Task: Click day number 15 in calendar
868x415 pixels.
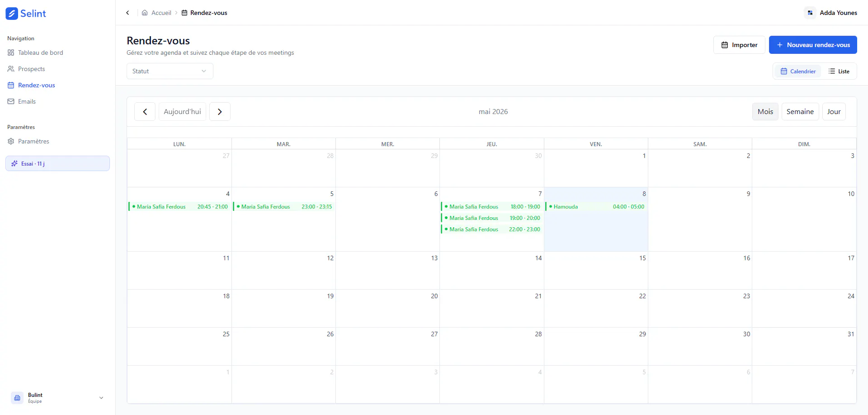Action: [642, 258]
